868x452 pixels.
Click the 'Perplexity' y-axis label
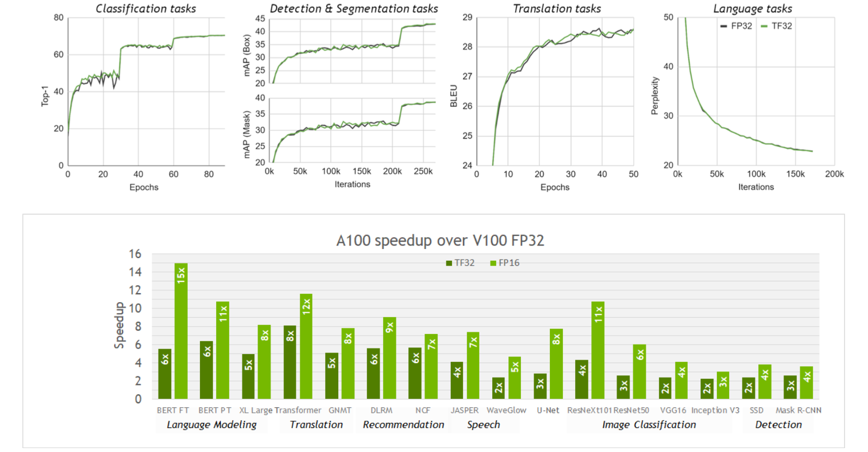click(x=655, y=96)
